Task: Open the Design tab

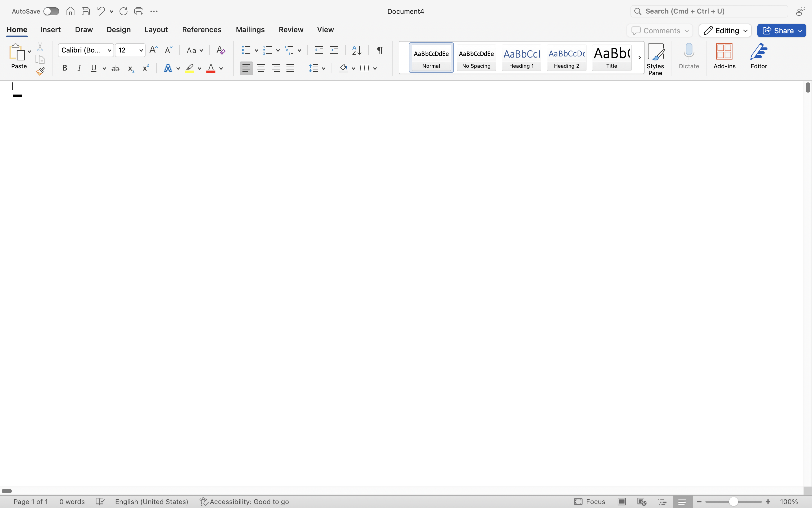Action: [118, 30]
